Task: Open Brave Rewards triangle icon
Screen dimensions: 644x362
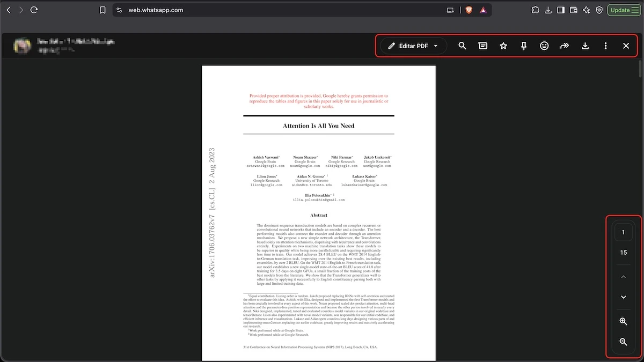Action: (483, 10)
